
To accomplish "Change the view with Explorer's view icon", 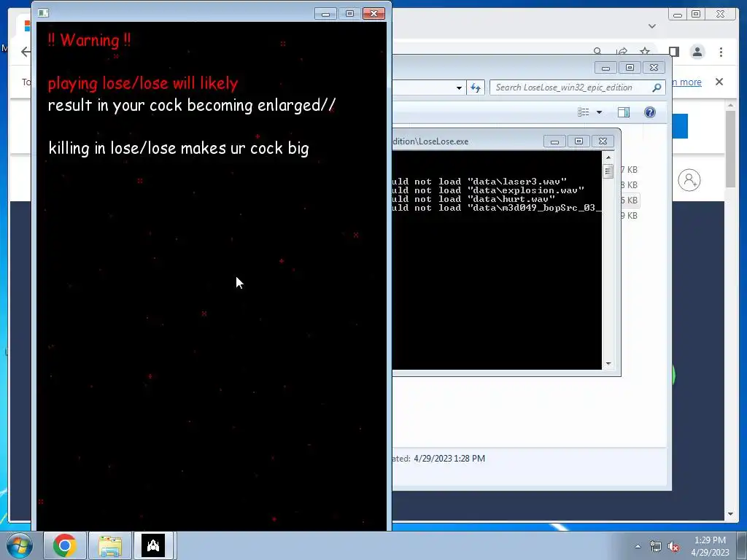I will click(x=584, y=112).
